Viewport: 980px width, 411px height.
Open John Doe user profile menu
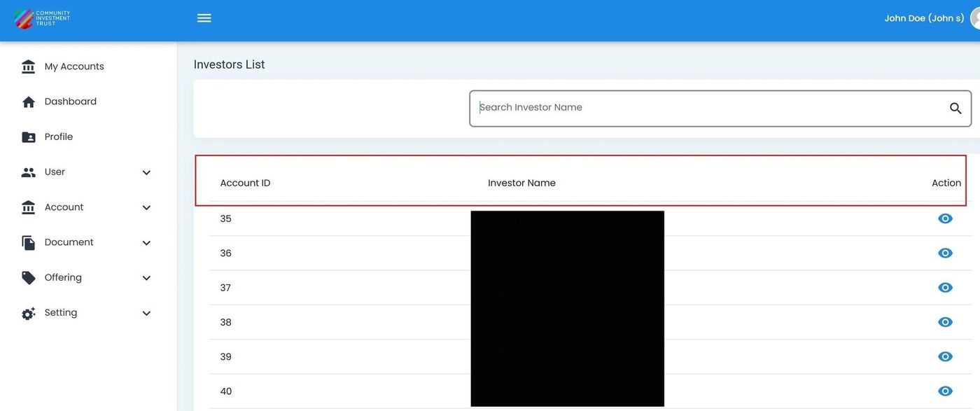click(x=924, y=18)
